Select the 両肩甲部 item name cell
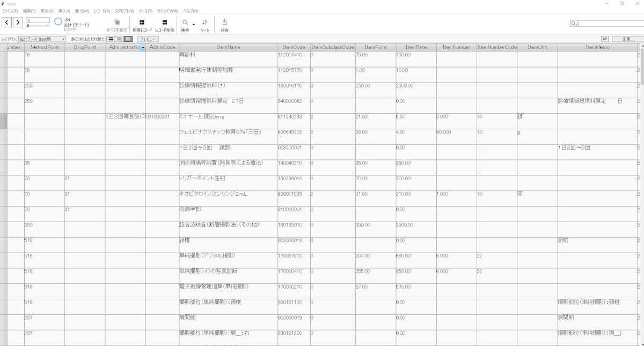 tap(228, 214)
